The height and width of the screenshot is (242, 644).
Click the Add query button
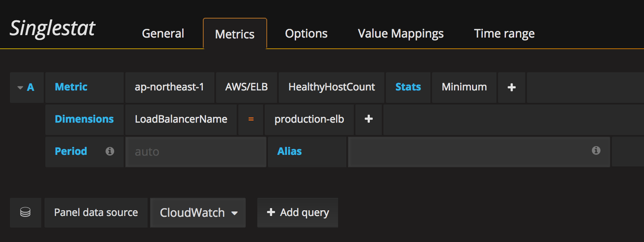pos(297,212)
